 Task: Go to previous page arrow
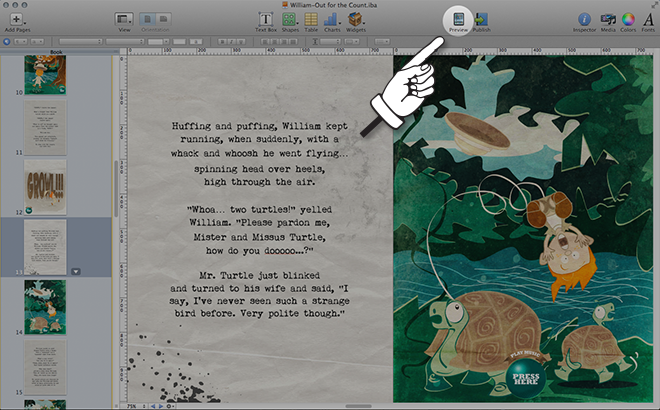point(153,406)
